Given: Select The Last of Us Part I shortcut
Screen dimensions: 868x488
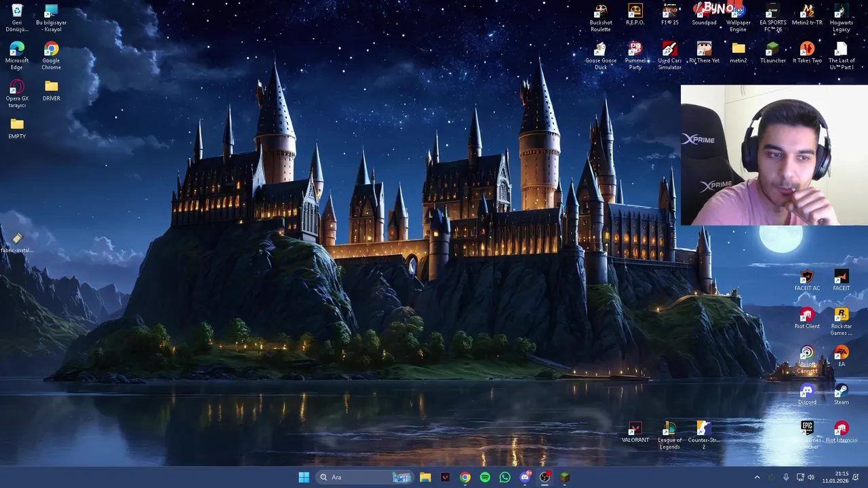Looking at the screenshot, I should [841, 56].
